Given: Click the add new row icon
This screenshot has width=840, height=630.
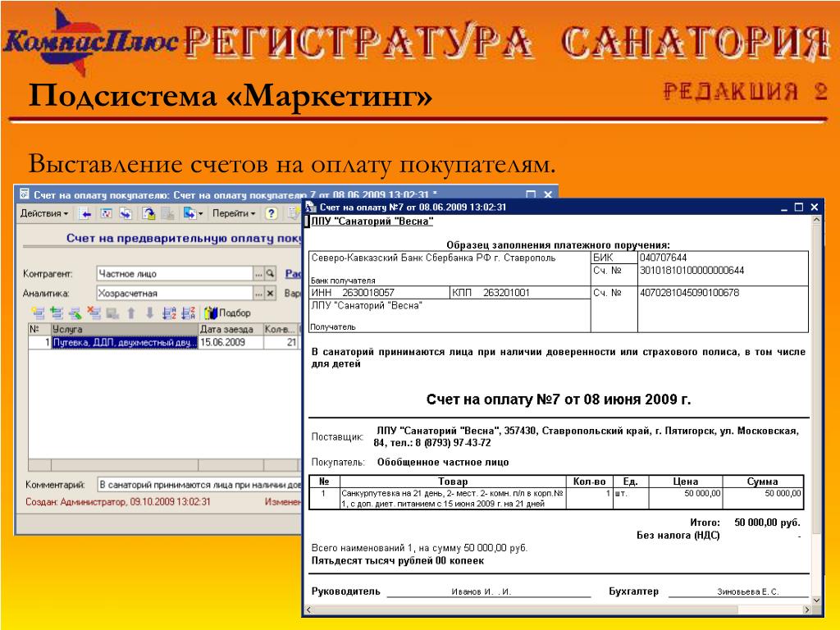Looking at the screenshot, I should click(x=38, y=313).
